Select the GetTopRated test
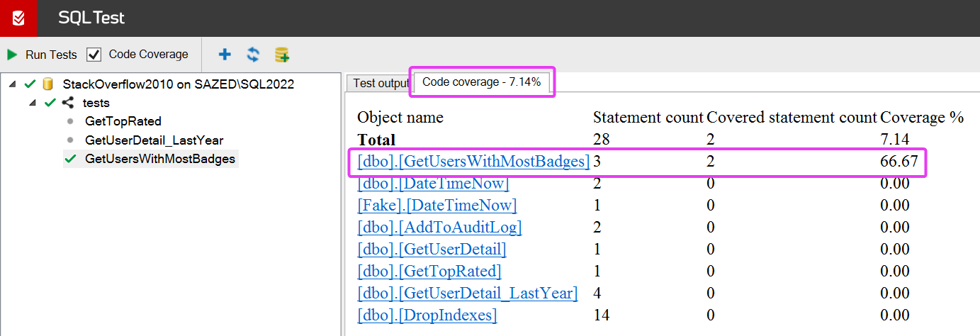This screenshot has width=980, height=336. point(123,121)
